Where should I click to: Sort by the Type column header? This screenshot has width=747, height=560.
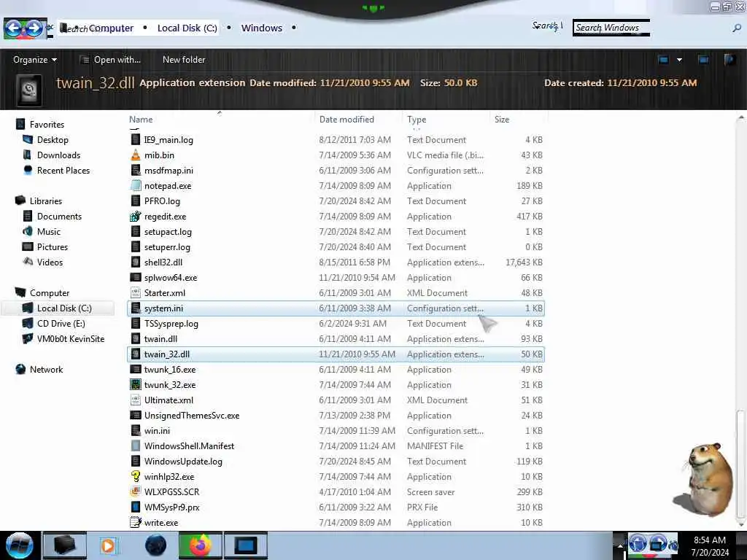(417, 120)
